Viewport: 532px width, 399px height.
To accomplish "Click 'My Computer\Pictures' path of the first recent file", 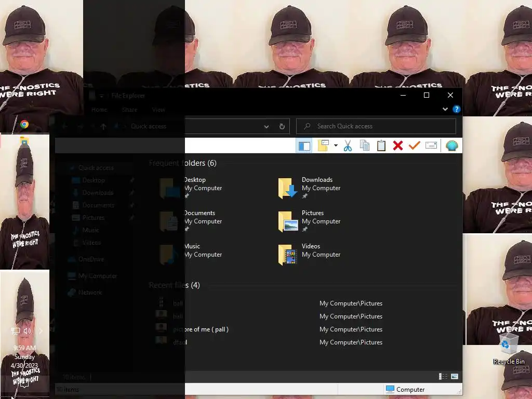I will click(351, 303).
